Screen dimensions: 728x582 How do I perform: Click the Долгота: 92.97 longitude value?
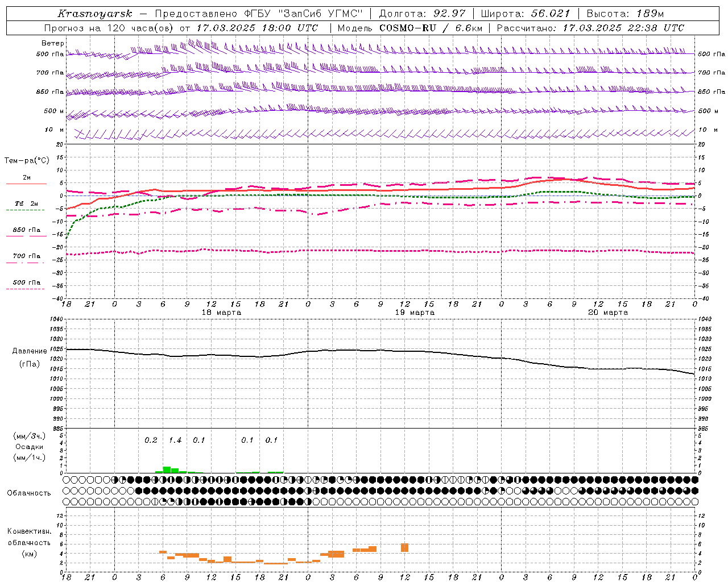(x=422, y=14)
